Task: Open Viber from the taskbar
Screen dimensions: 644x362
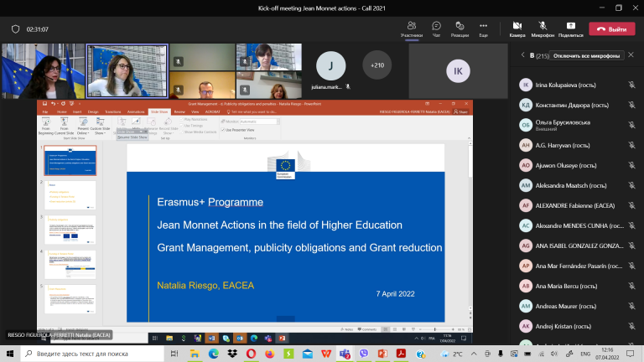Action: click(363, 354)
